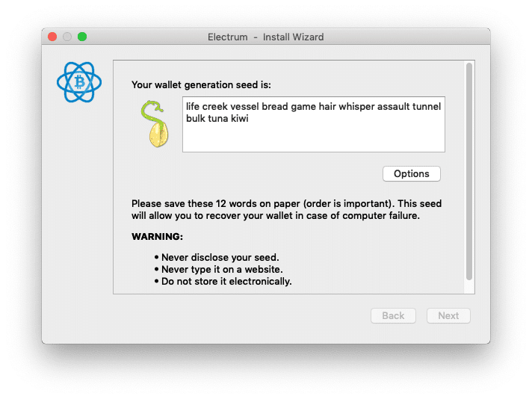Close the Install Wizard window
Image resolution: width=532 pixels, height=399 pixels.
(52, 37)
